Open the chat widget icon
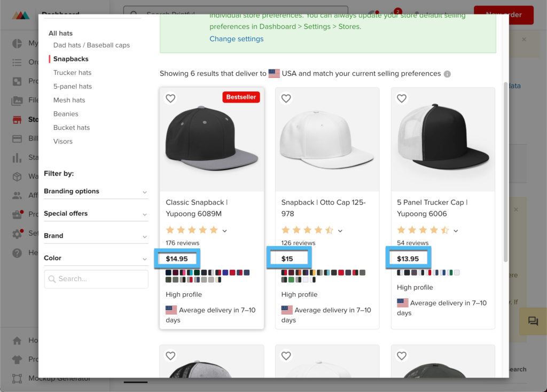This screenshot has width=547, height=392. (533, 321)
